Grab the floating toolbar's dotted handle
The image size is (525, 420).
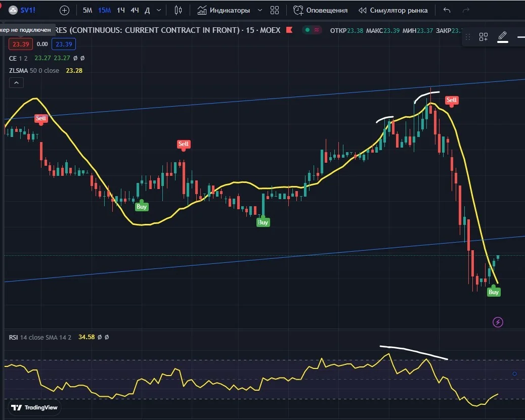(x=468, y=37)
